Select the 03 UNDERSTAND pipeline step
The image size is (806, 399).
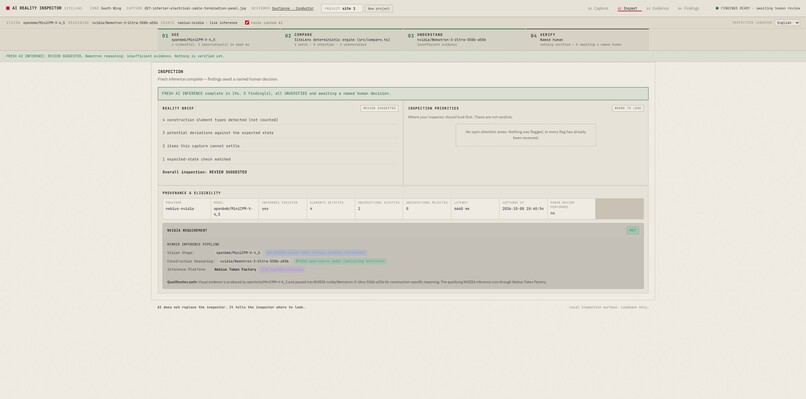[465, 40]
